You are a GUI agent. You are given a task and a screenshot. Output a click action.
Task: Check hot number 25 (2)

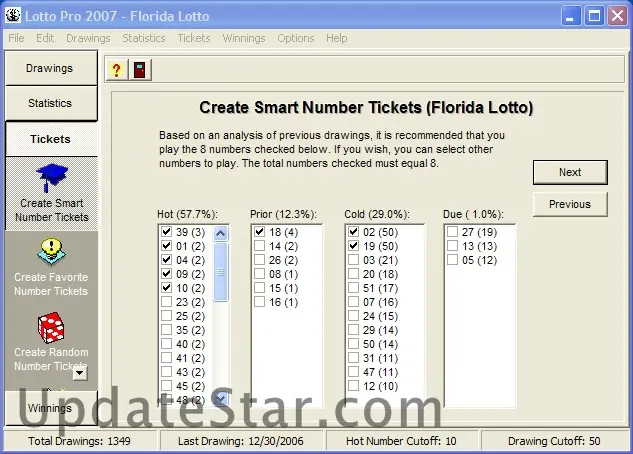[166, 316]
